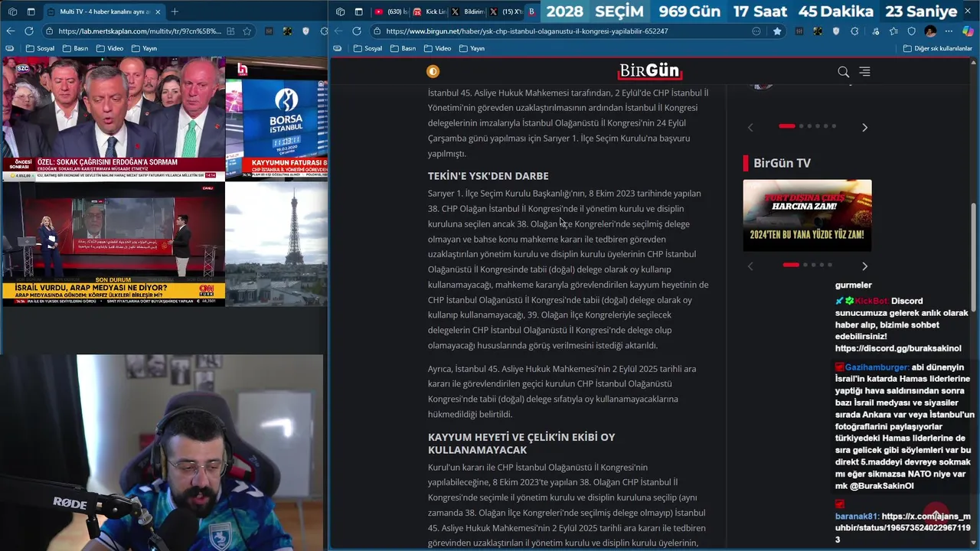Viewport: 980px width, 551px height.
Task: Open the BirGün TV video thumbnail
Action: click(x=807, y=215)
